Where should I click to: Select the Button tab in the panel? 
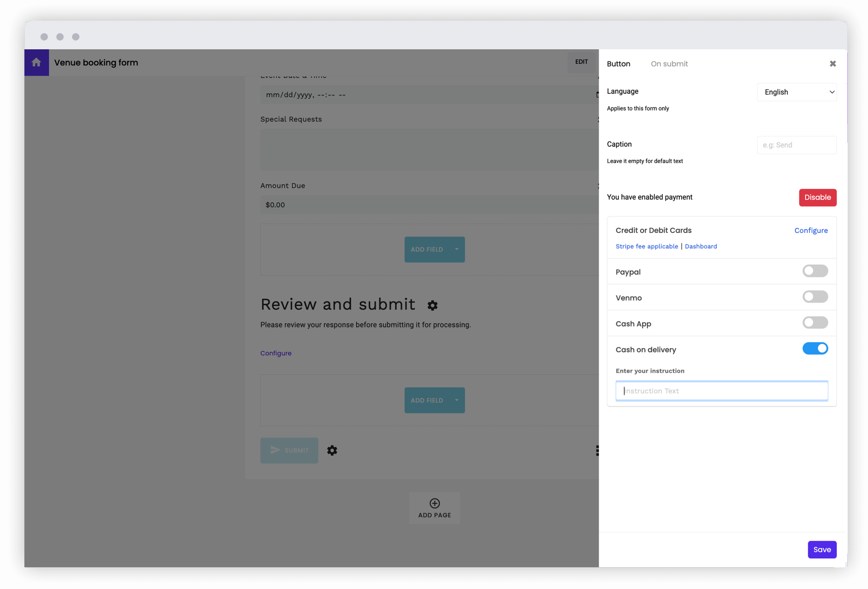618,63
